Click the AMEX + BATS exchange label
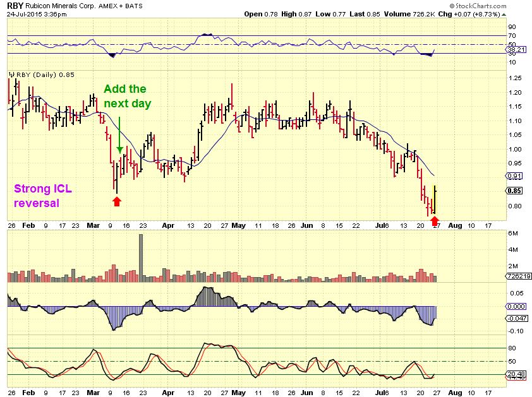The height and width of the screenshot is (397, 532). [x=121, y=6]
